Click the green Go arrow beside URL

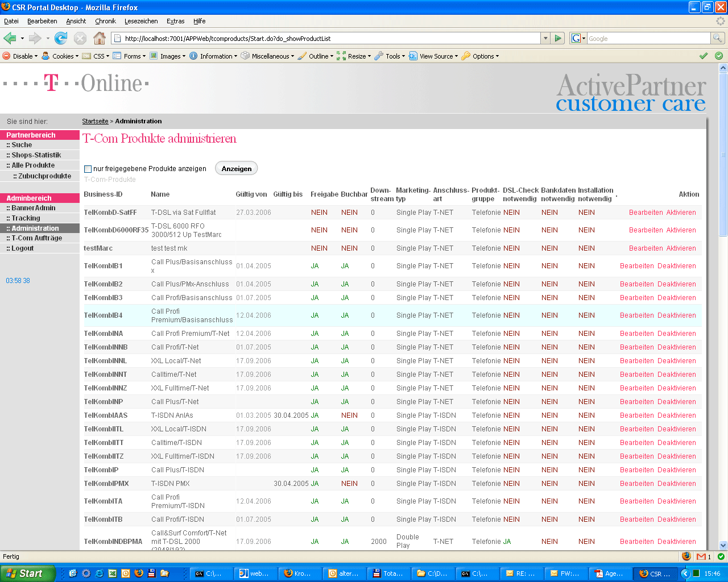[558, 38]
